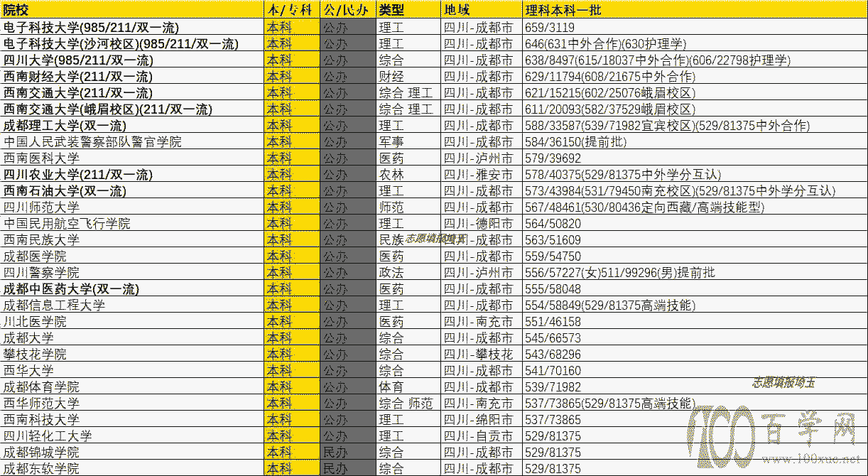Click the 四川师范大学 name cell

tap(132, 207)
